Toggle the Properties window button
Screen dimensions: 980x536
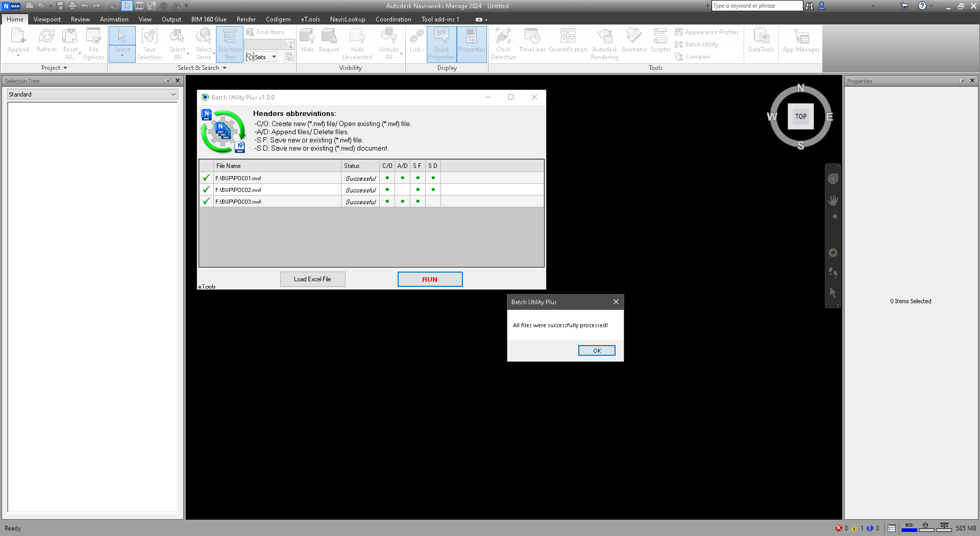click(x=472, y=44)
